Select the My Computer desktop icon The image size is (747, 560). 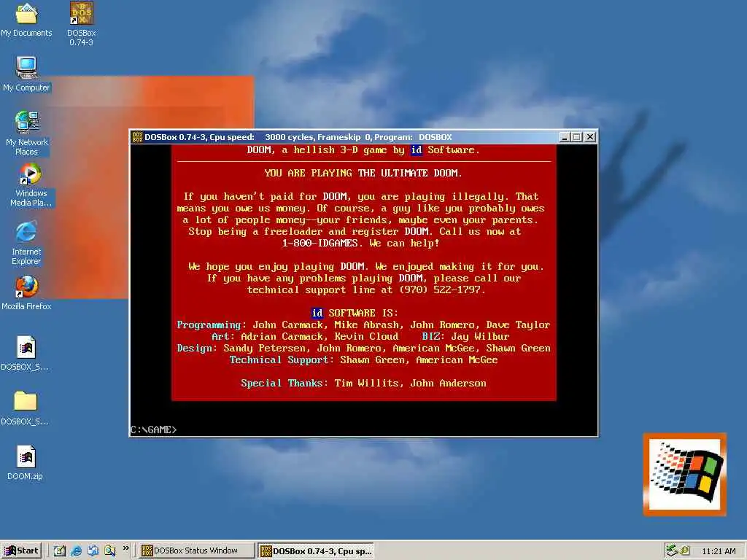26,74
